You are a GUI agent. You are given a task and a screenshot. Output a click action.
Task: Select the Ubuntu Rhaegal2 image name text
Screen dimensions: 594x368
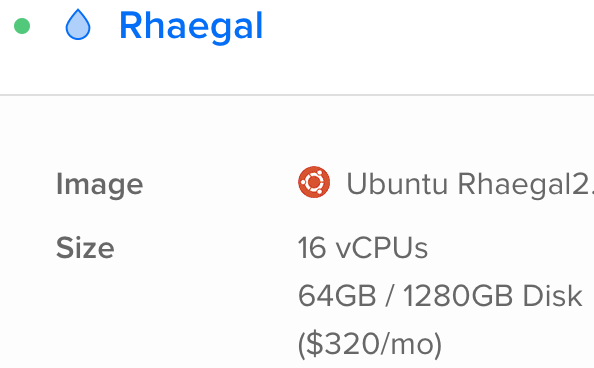point(470,184)
